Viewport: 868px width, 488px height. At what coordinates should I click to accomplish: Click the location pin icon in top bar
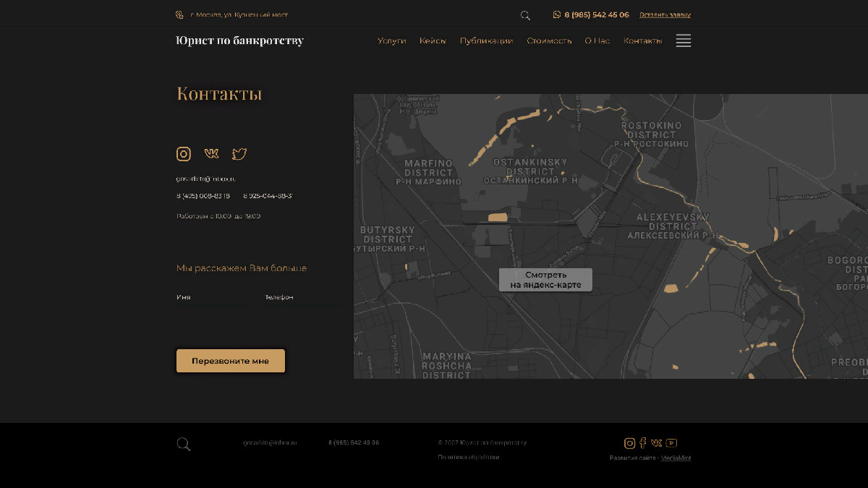click(179, 14)
